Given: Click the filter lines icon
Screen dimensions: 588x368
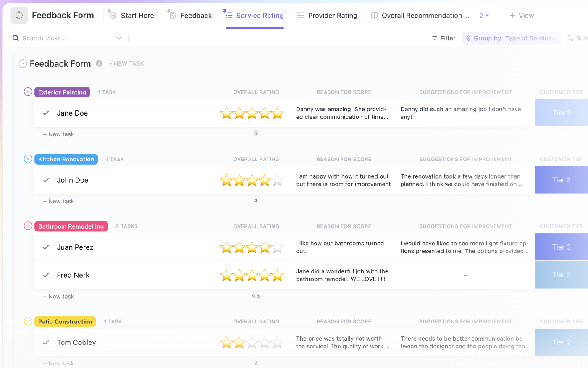Looking at the screenshot, I should point(435,38).
